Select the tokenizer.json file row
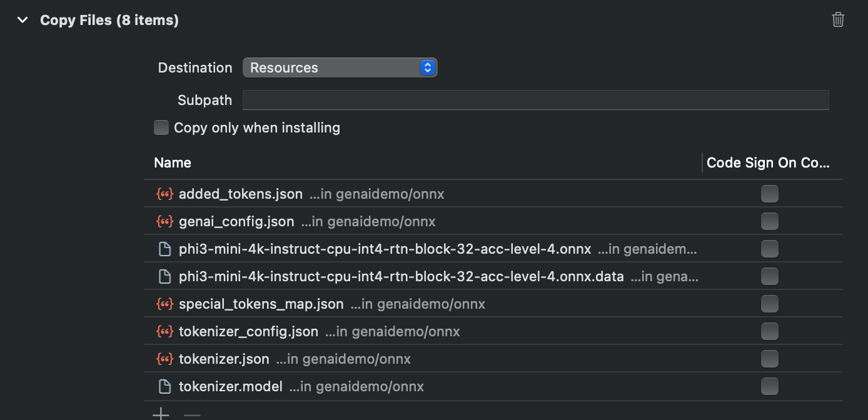 (224, 359)
